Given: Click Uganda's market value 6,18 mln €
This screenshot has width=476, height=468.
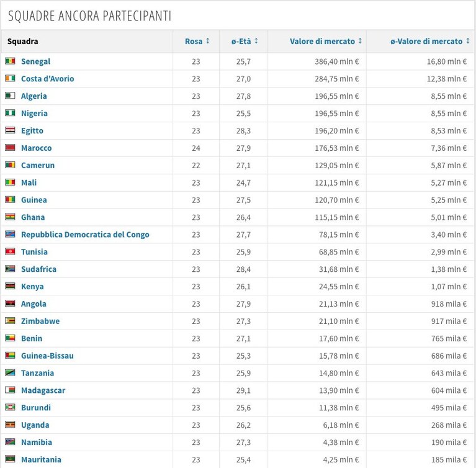Looking at the screenshot, I should coord(341,425).
